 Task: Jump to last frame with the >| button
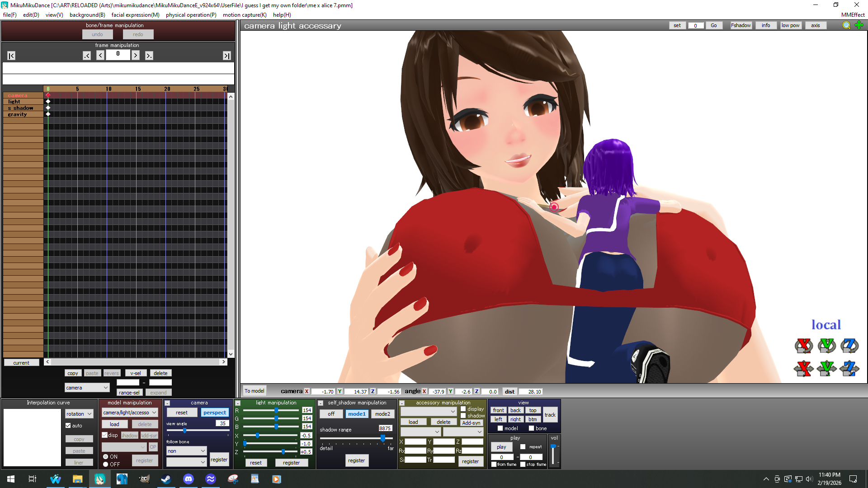(x=226, y=56)
